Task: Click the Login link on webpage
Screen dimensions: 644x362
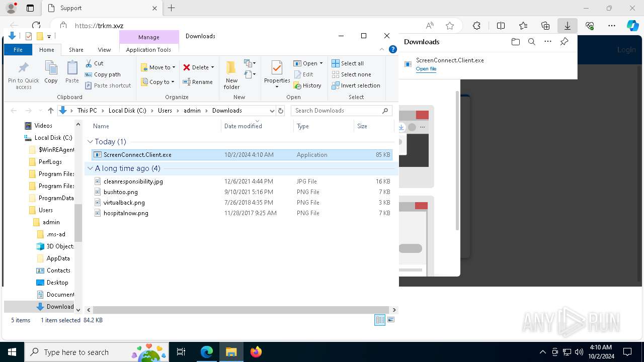Action: (626, 50)
